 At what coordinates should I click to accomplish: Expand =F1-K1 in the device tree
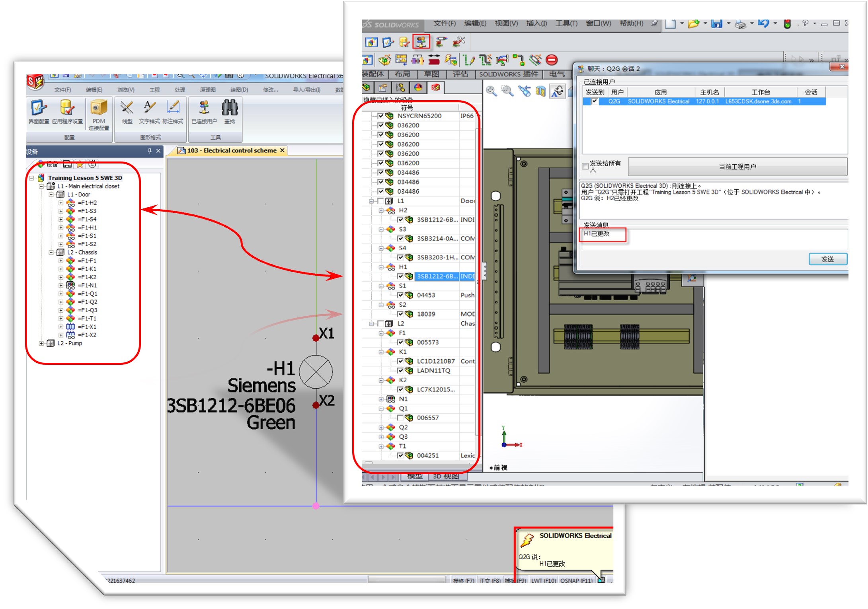click(61, 269)
